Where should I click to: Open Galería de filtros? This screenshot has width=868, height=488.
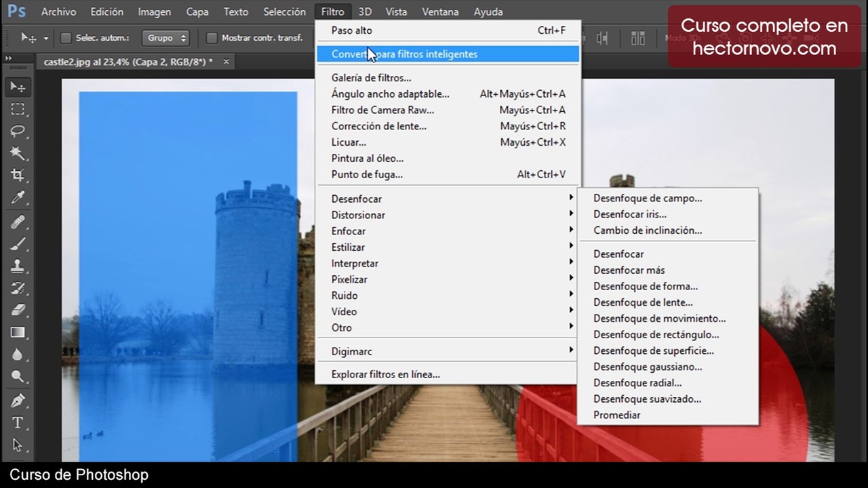[x=448, y=78]
